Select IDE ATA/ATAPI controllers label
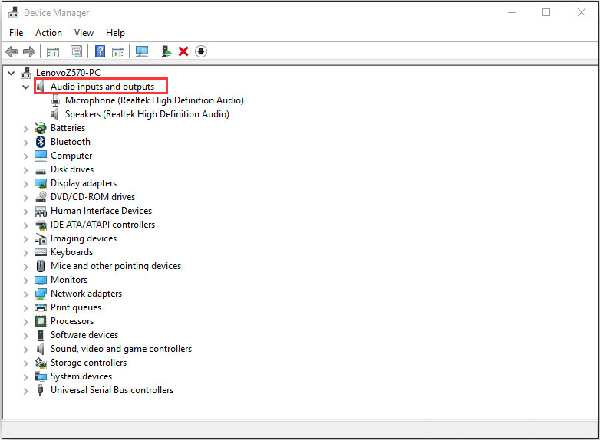This screenshot has width=600, height=440. click(x=103, y=225)
